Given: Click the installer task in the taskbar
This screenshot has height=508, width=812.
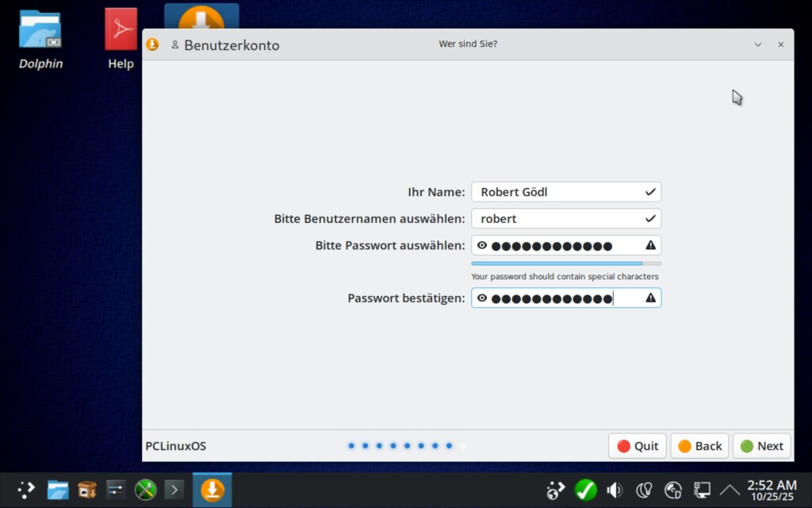Looking at the screenshot, I should 212,490.
